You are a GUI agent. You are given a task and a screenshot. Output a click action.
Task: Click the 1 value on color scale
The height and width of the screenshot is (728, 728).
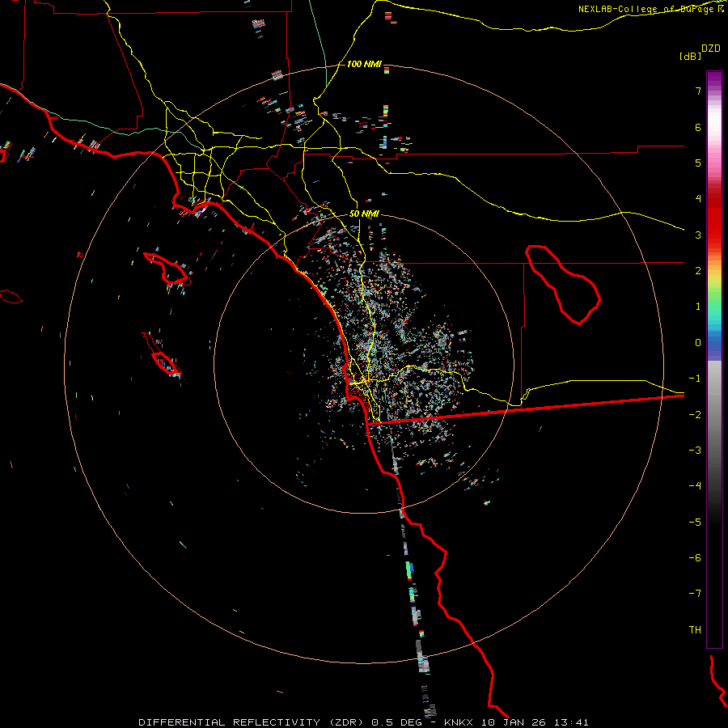[x=698, y=307]
